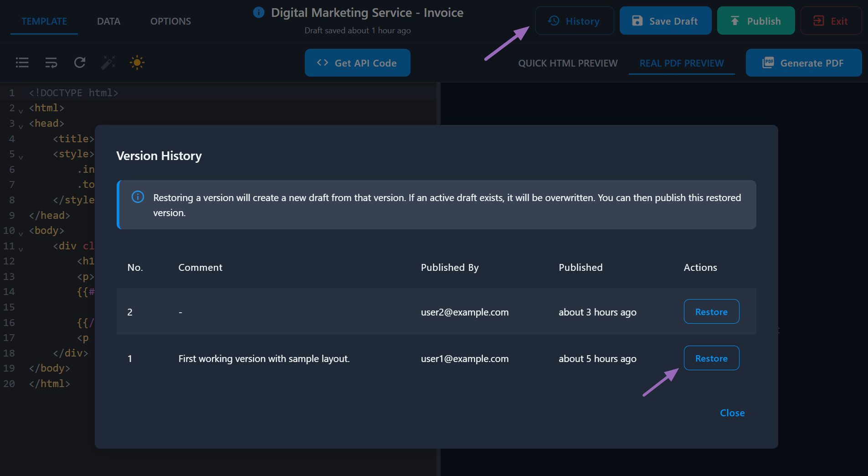Open the History panel button

574,21
